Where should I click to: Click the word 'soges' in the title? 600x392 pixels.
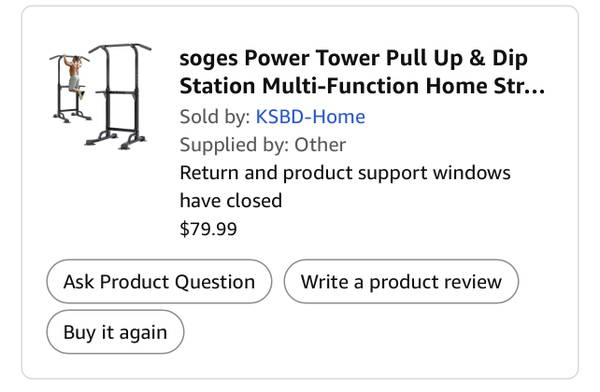tap(209, 59)
